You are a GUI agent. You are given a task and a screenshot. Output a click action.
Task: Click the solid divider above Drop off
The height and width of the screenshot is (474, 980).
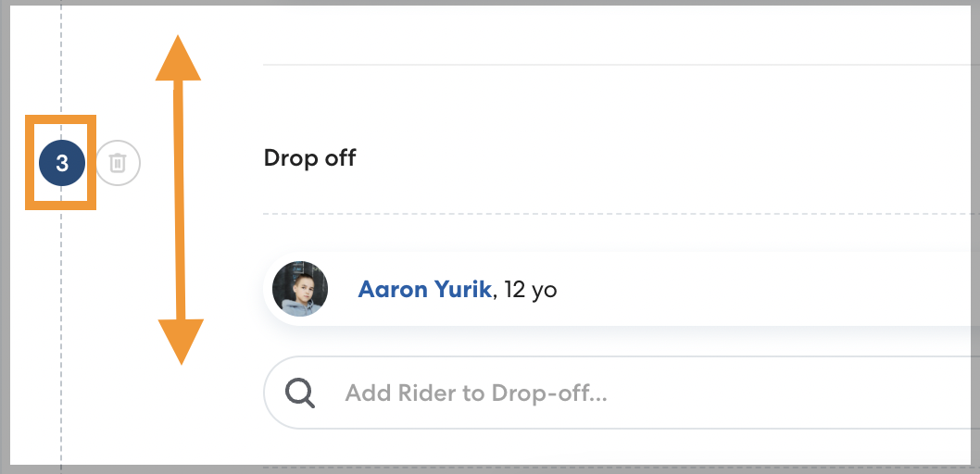[602, 65]
